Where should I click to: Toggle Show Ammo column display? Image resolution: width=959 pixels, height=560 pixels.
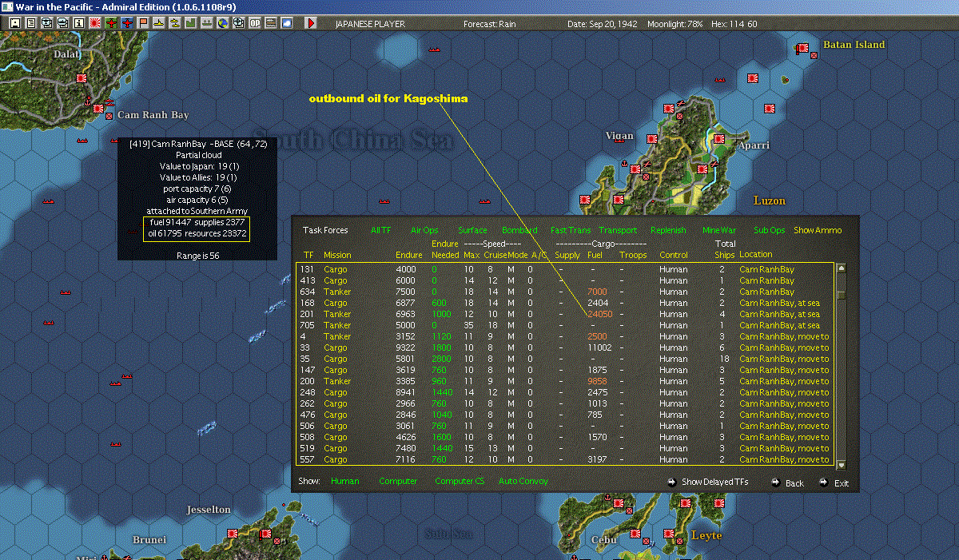818,230
